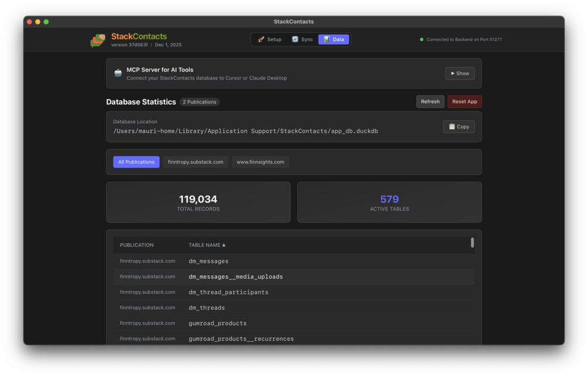Click the green connection status dot
This screenshot has height=376, width=588.
coord(421,39)
